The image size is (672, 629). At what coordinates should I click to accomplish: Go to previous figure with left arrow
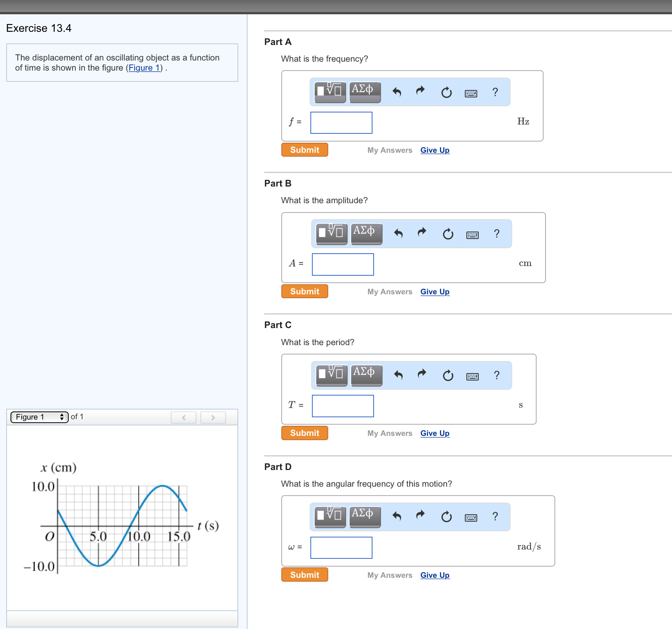(x=184, y=417)
